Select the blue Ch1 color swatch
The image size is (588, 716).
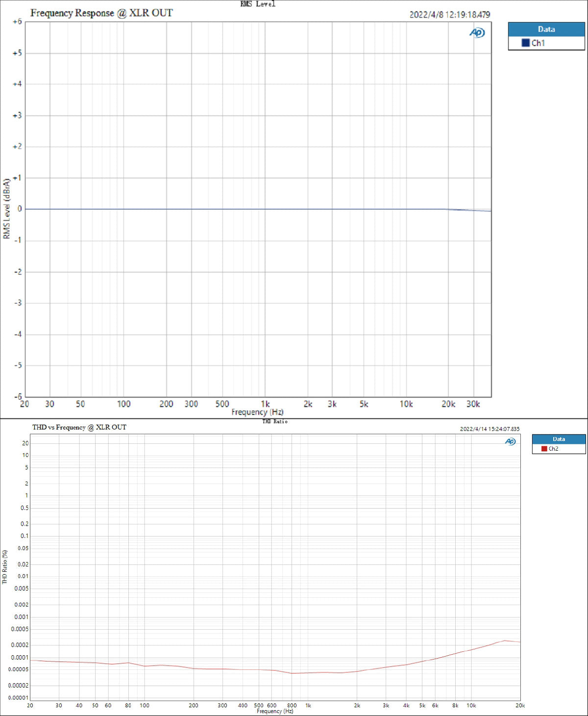[x=525, y=43]
